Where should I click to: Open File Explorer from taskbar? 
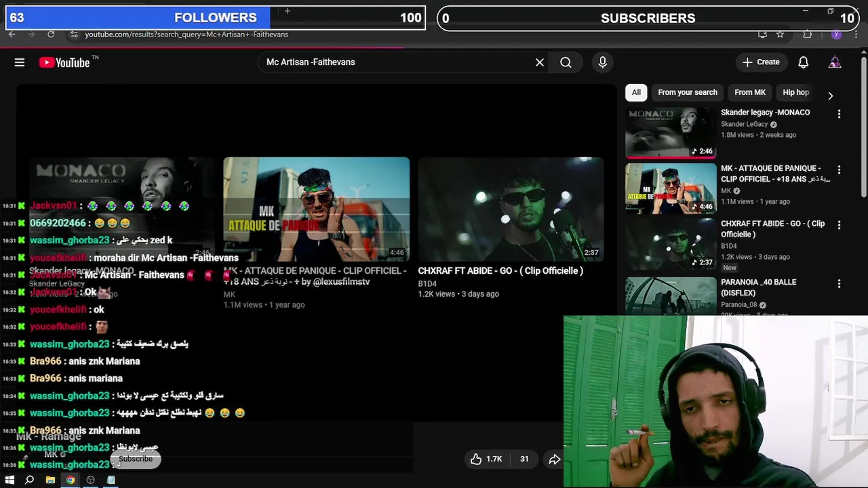click(x=50, y=480)
